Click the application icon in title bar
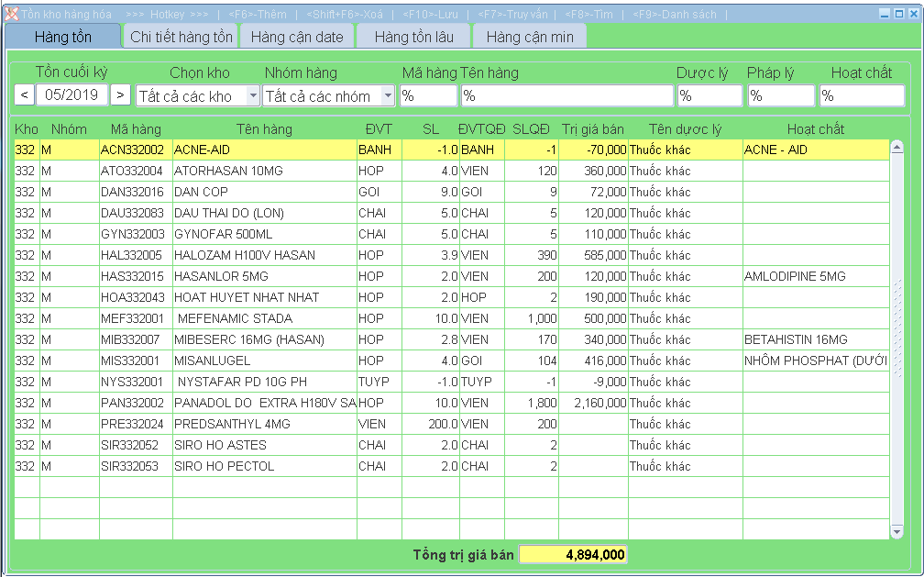The height and width of the screenshot is (577, 924). pyautogui.click(x=12, y=14)
